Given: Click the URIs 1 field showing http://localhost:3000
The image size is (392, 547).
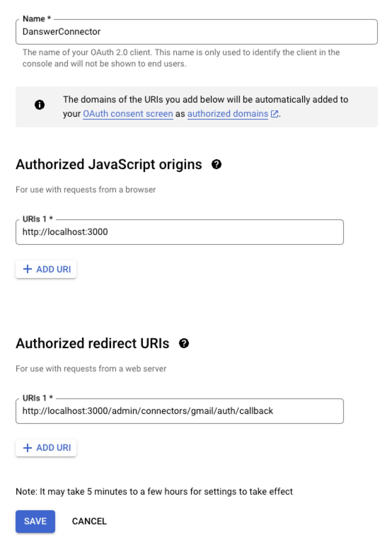Looking at the screenshot, I should (x=179, y=232).
